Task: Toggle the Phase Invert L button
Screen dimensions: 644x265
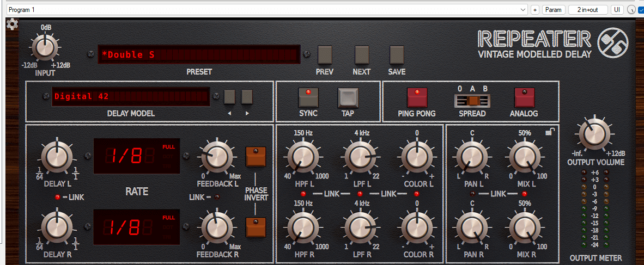Action: coord(256,157)
